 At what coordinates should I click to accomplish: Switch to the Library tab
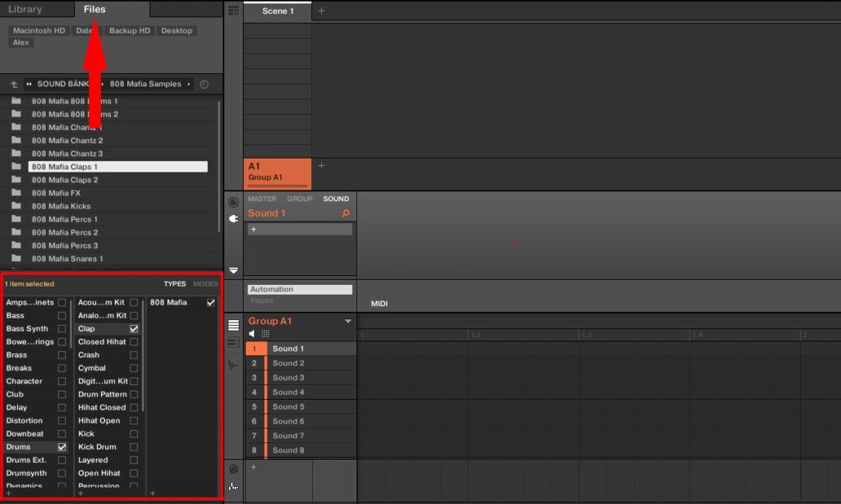[x=25, y=9]
